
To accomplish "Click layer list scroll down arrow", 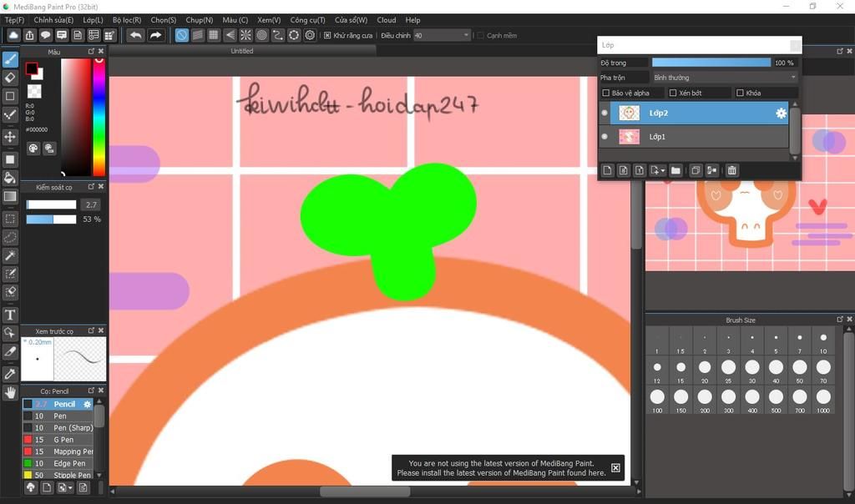I will coord(795,158).
